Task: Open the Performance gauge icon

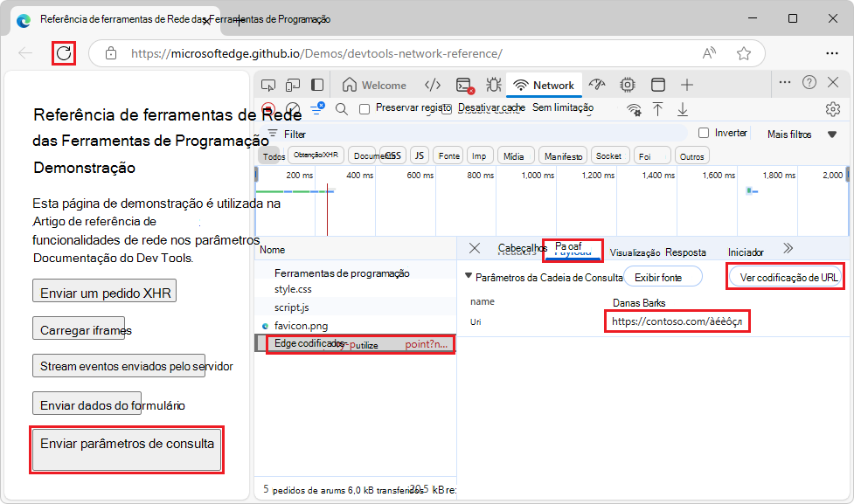Action: coord(597,85)
